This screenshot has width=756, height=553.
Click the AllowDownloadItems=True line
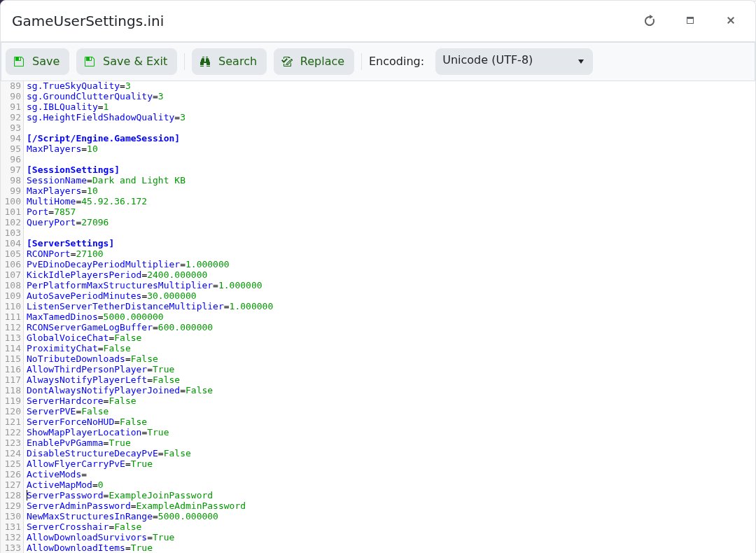90,548
